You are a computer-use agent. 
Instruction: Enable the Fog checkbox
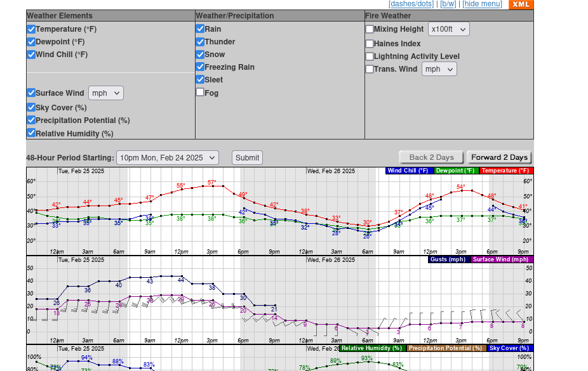[200, 93]
